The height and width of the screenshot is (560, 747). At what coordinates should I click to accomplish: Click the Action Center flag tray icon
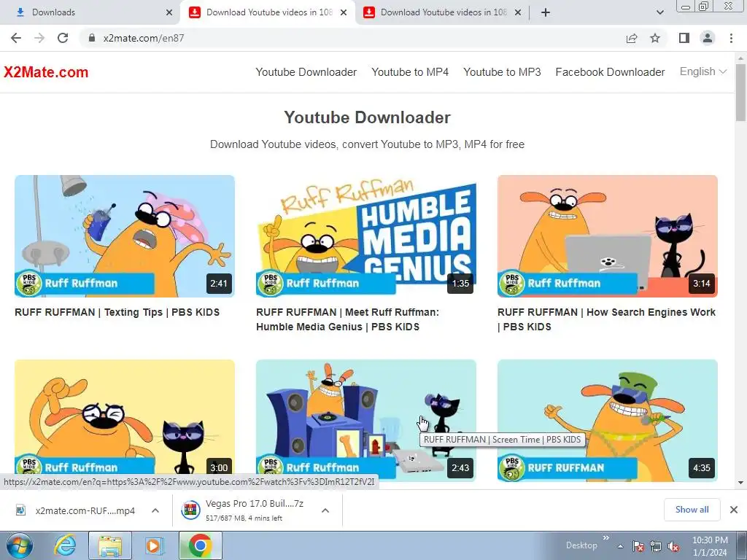[638, 547]
